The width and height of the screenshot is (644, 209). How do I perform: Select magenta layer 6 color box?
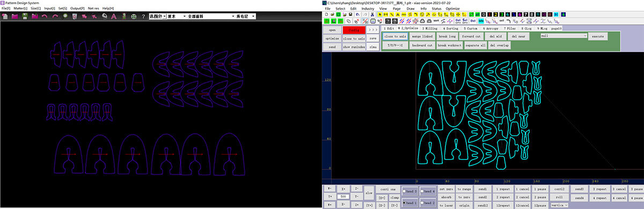pos(520,15)
